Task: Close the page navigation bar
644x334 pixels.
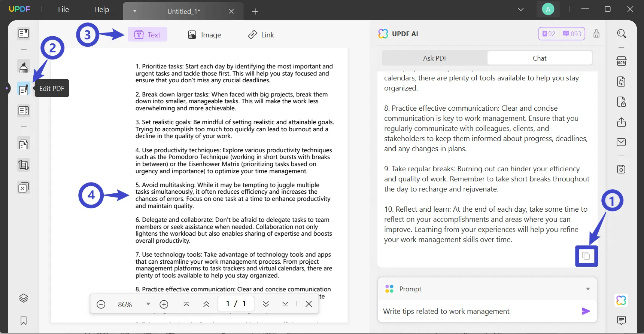Action: pyautogui.click(x=309, y=304)
